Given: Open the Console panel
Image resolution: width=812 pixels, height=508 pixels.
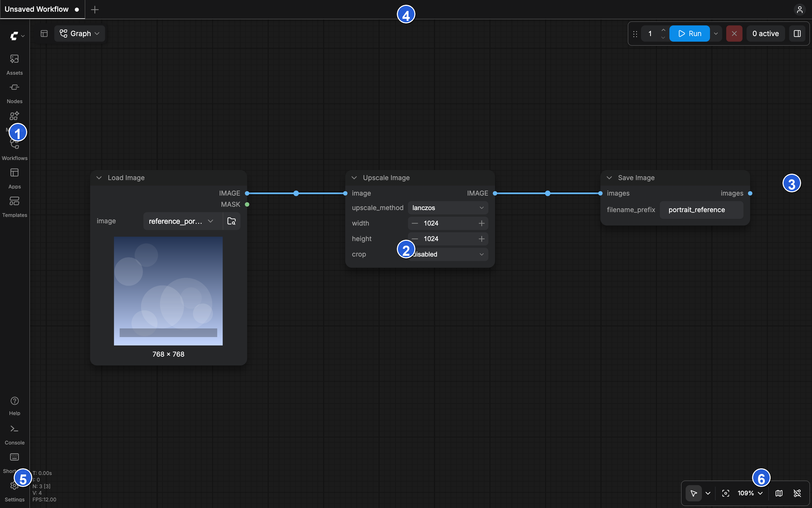Looking at the screenshot, I should [x=14, y=434].
